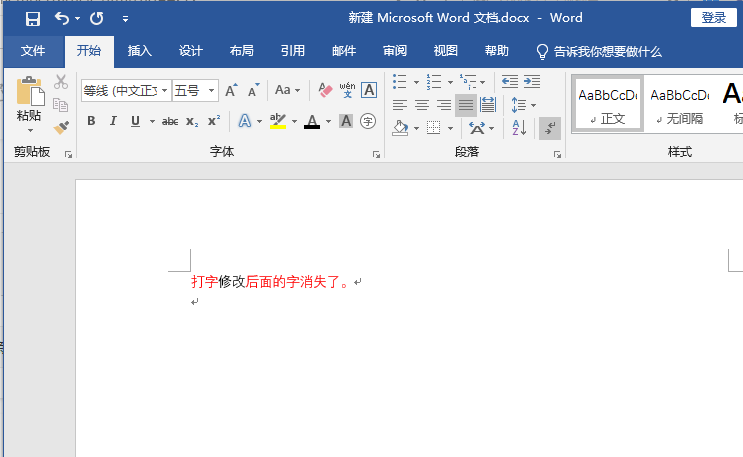Open the font size dropdown 五号
This screenshot has width=743, height=457.
pyautogui.click(x=211, y=90)
